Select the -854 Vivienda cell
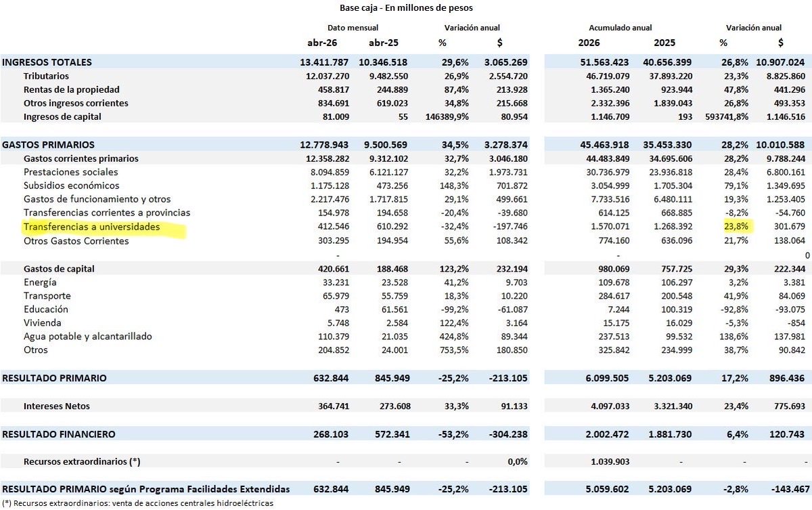This screenshot has width=812, height=510. [x=796, y=323]
